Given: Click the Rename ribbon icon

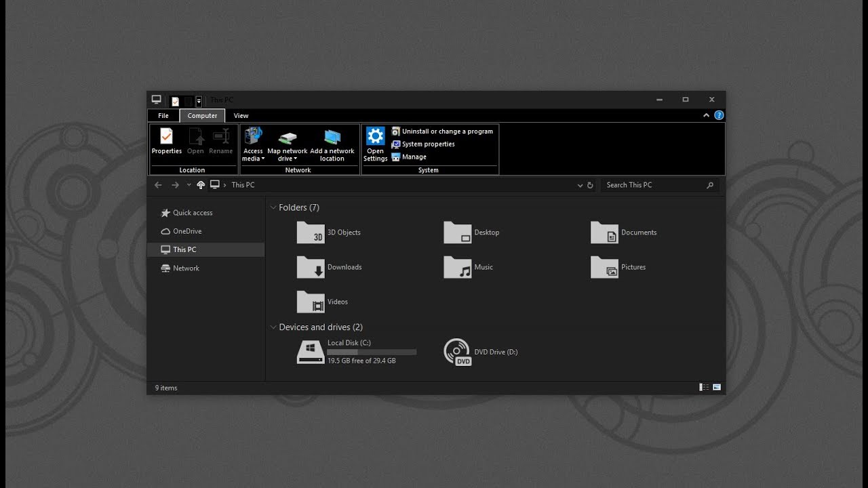Looking at the screenshot, I should pos(221,136).
